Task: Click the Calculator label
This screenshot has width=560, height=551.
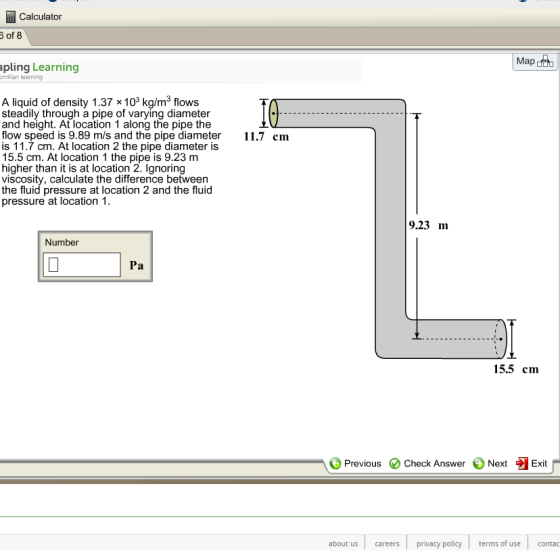Action: pos(40,17)
